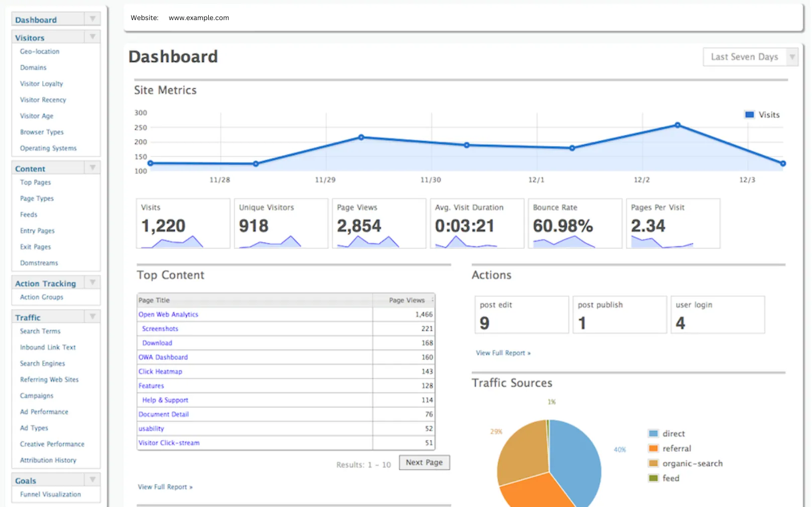Open Referring Web Sites report
This screenshot has width=812, height=507.
pyautogui.click(x=49, y=379)
